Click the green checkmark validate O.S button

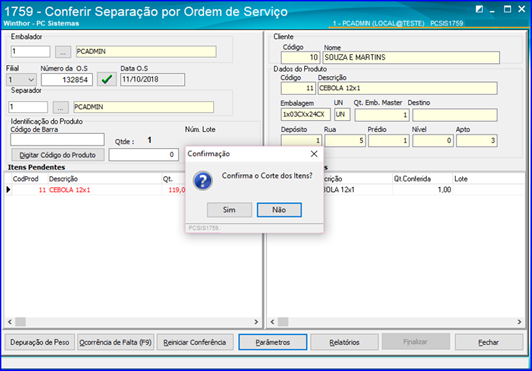pos(107,79)
